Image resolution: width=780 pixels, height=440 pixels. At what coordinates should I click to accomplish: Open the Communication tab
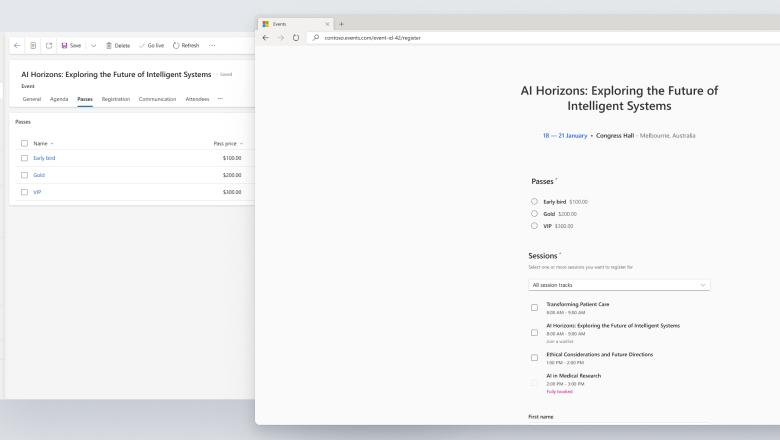point(157,99)
